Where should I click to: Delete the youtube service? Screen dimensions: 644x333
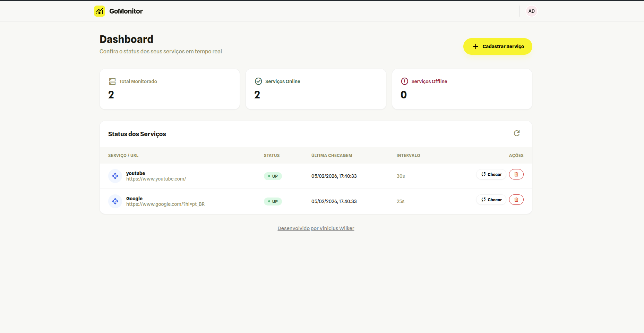[516, 174]
